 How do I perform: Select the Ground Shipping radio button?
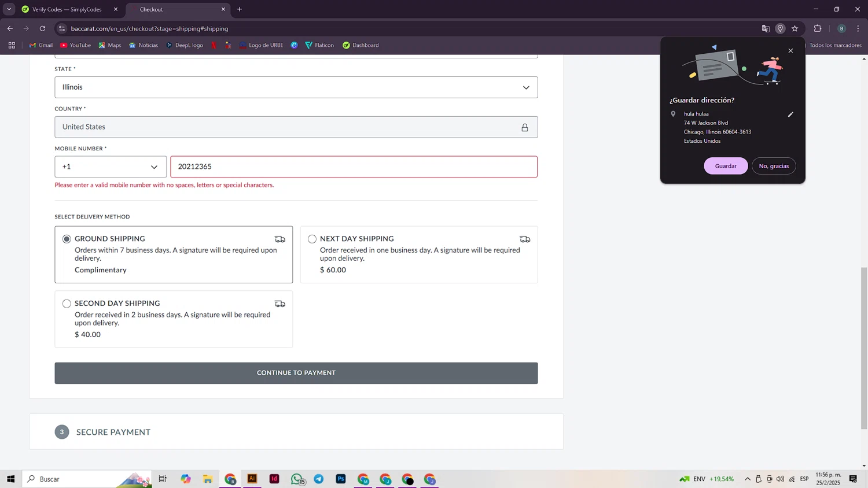point(67,239)
